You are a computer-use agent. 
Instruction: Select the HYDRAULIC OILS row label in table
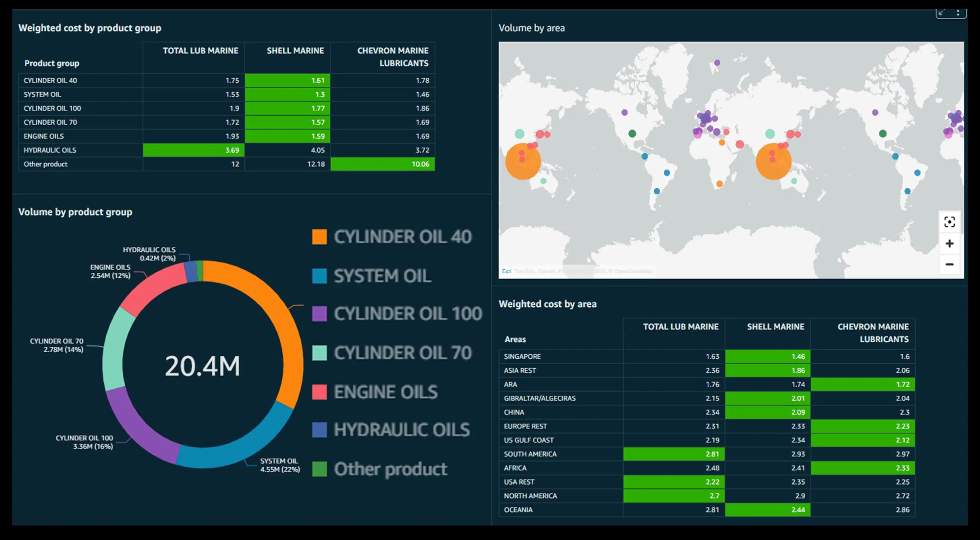tap(50, 150)
